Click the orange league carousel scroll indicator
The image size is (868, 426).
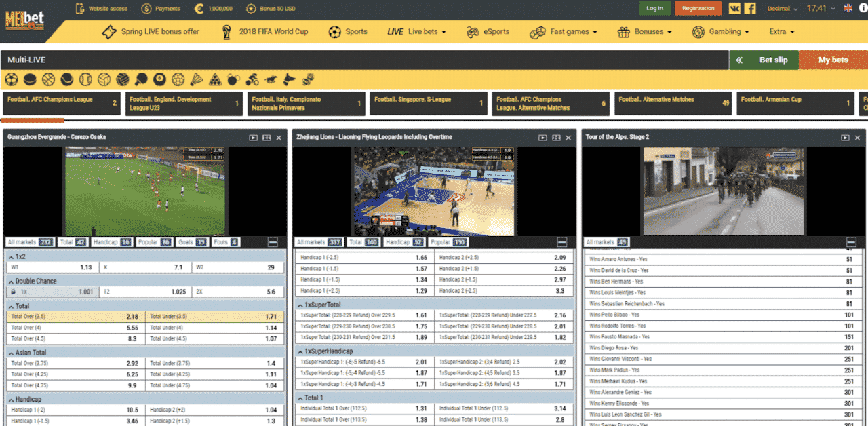tap(33, 120)
